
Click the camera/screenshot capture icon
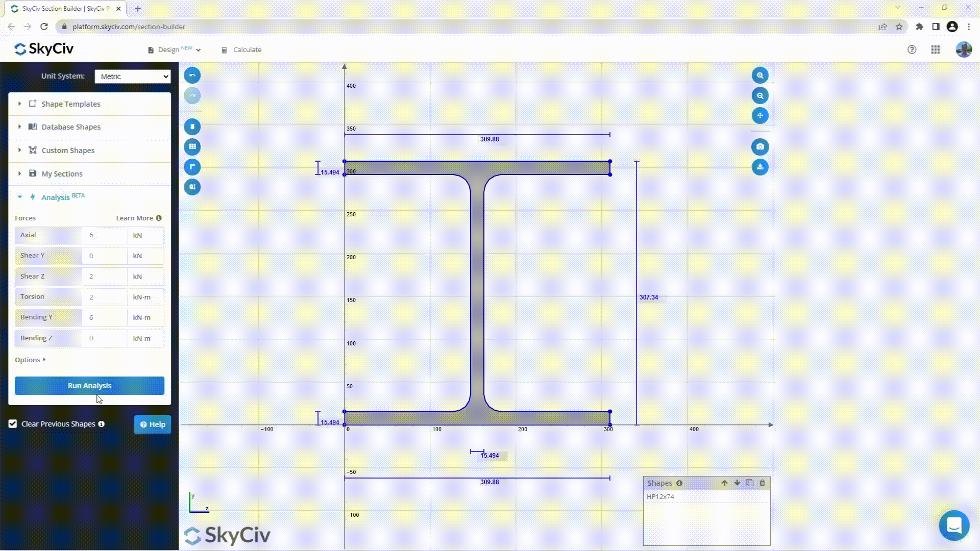coord(760,146)
